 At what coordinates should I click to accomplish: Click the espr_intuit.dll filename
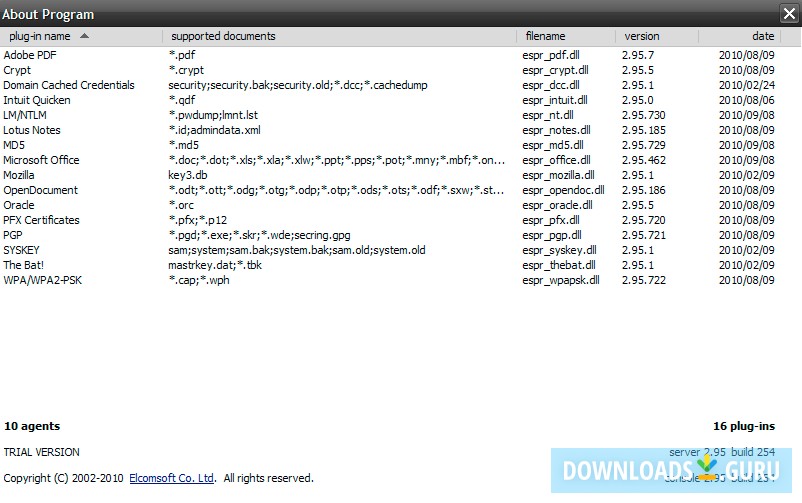pyautogui.click(x=554, y=100)
